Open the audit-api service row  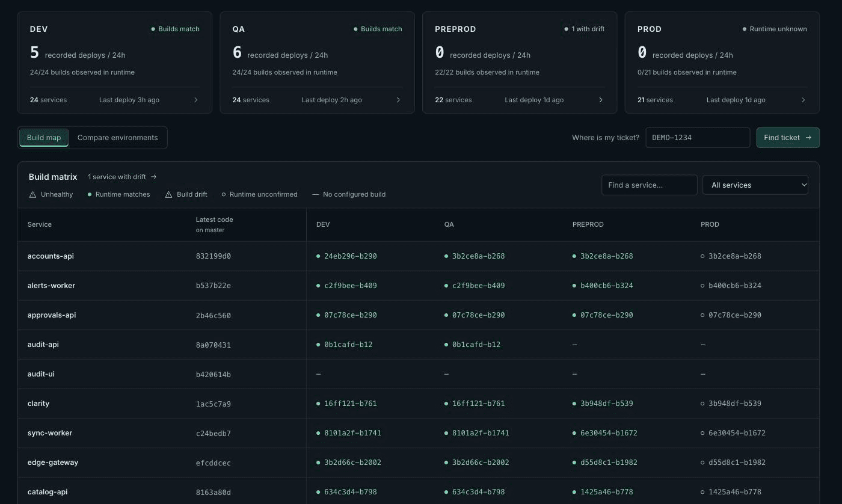(x=419, y=345)
